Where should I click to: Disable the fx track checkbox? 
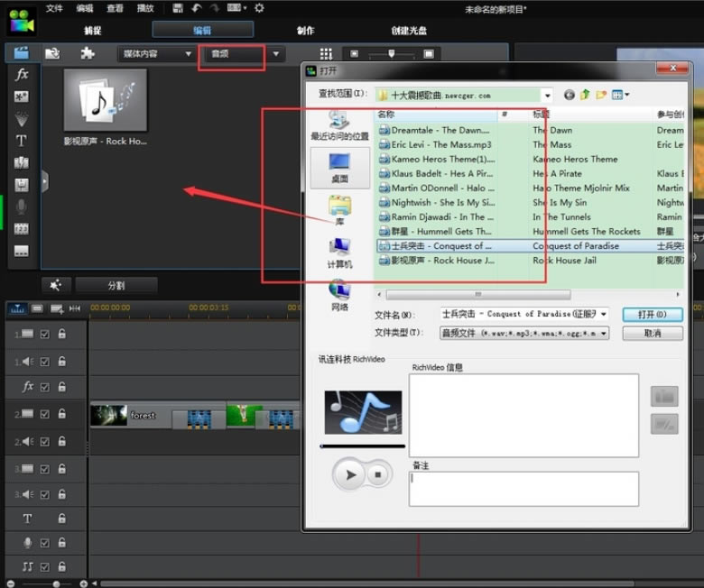[x=45, y=386]
